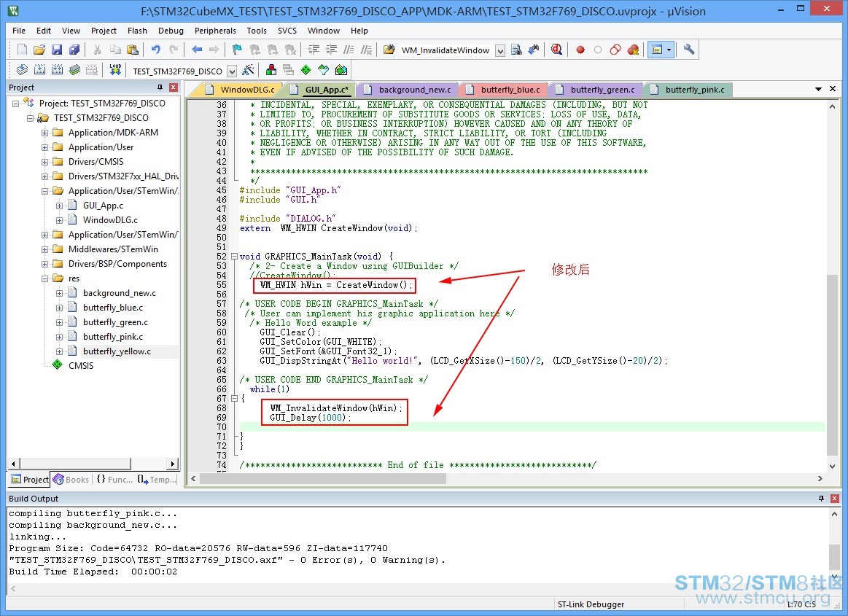Select GUI_App.c in project tree

click(x=103, y=206)
